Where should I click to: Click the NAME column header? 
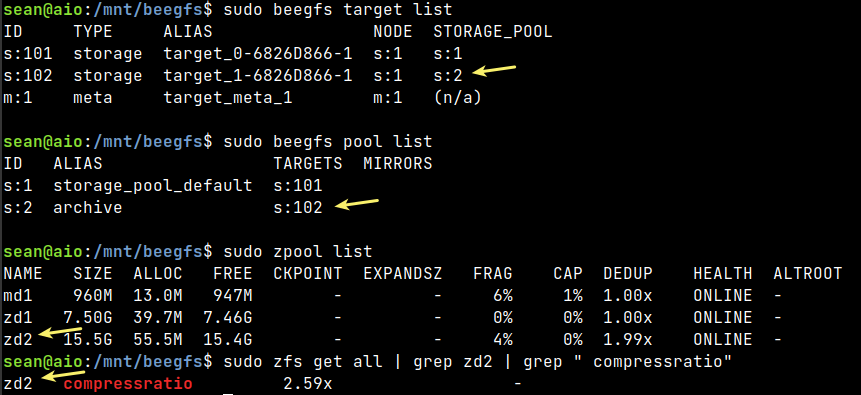pyautogui.click(x=23, y=274)
